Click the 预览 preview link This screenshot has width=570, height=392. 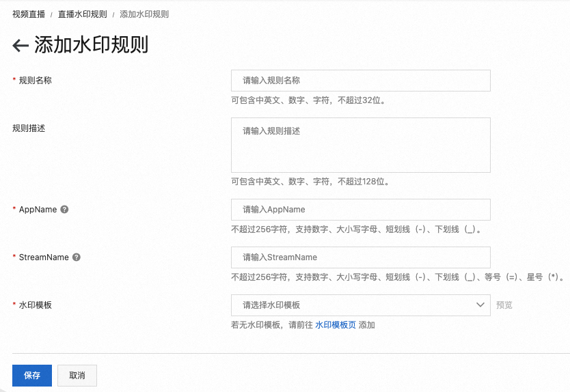coord(504,305)
